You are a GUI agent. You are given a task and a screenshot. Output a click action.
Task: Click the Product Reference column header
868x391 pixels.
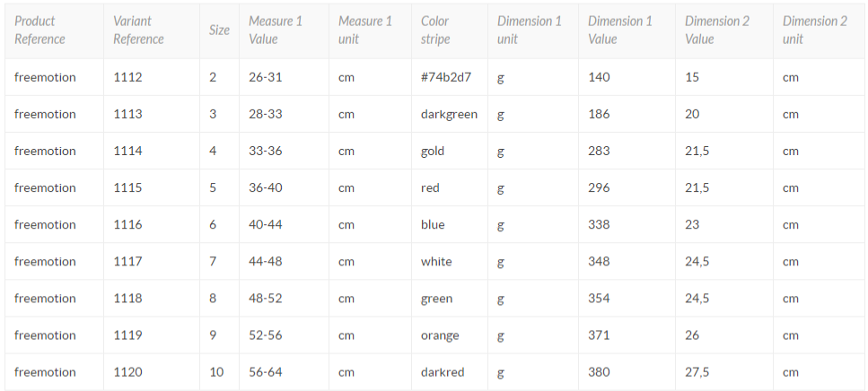[40, 30]
